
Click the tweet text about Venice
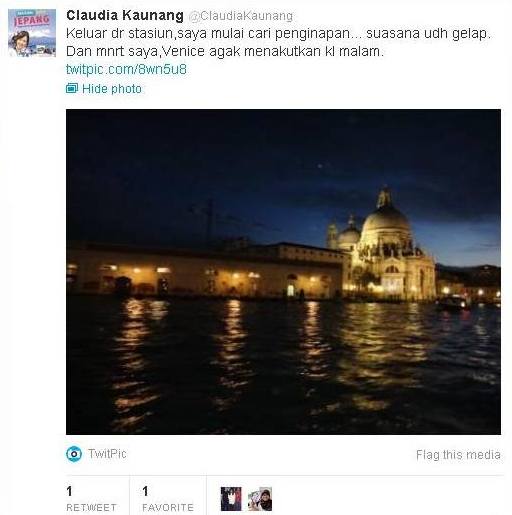pyautogui.click(x=278, y=42)
